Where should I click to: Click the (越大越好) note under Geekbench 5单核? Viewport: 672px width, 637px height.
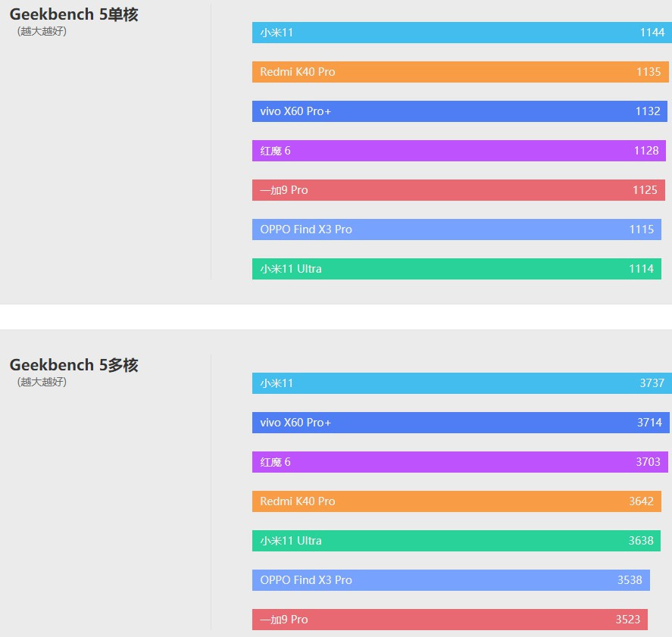click(x=42, y=32)
